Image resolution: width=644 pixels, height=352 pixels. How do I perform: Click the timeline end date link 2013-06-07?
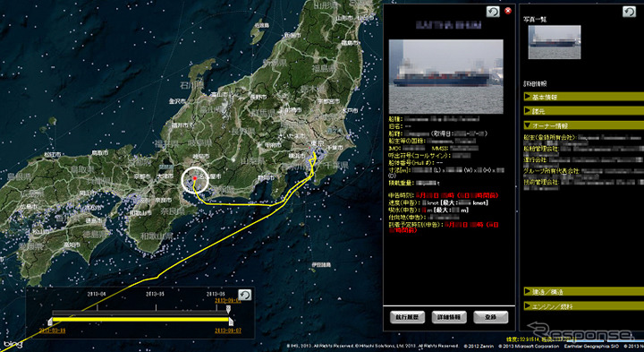pos(227,331)
